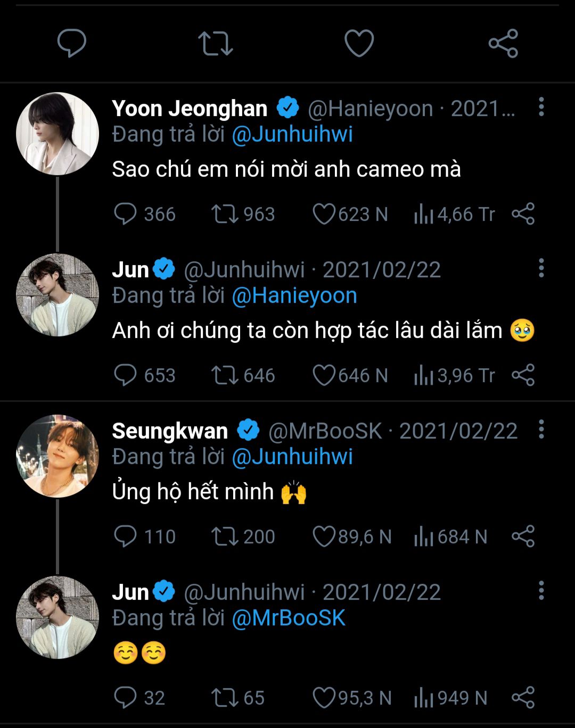Image resolution: width=575 pixels, height=728 pixels.
Task: Open the three-dot menu on Jun's emoji reply
Action: click(541, 590)
